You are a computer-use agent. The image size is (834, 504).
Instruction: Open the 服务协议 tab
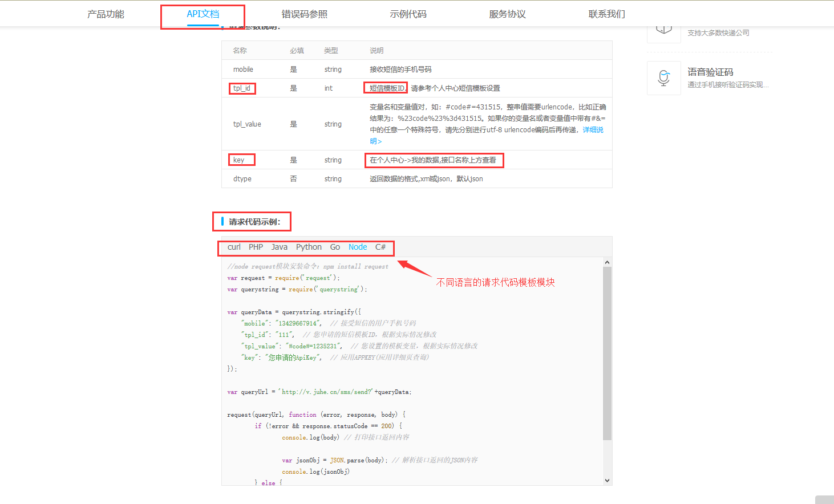[507, 14]
